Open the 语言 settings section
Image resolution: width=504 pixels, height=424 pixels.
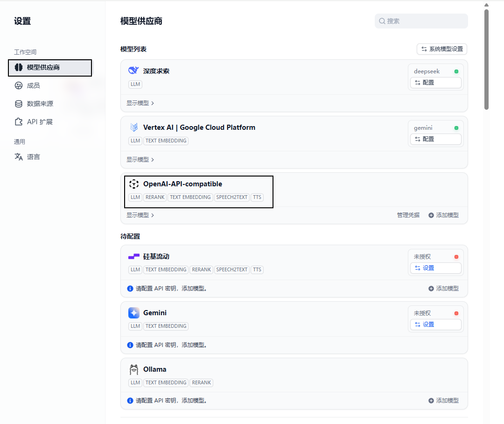click(x=33, y=157)
